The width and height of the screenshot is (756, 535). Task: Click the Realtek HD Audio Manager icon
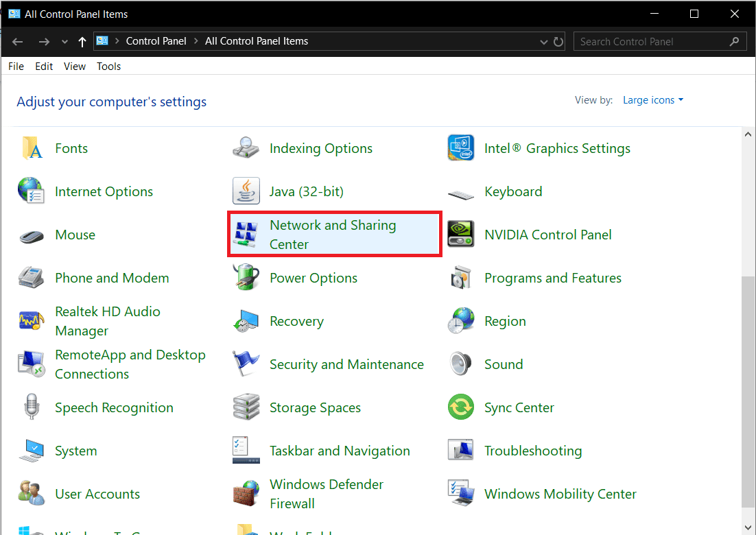coord(31,321)
